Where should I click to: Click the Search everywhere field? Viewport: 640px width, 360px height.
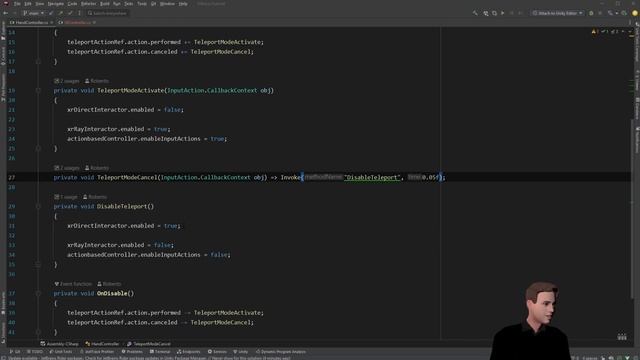(107, 13)
